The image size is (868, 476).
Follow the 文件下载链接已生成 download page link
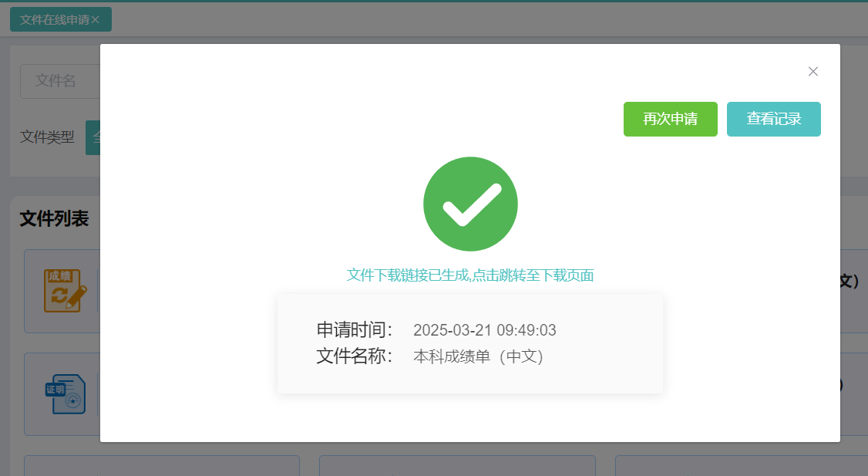(470, 275)
